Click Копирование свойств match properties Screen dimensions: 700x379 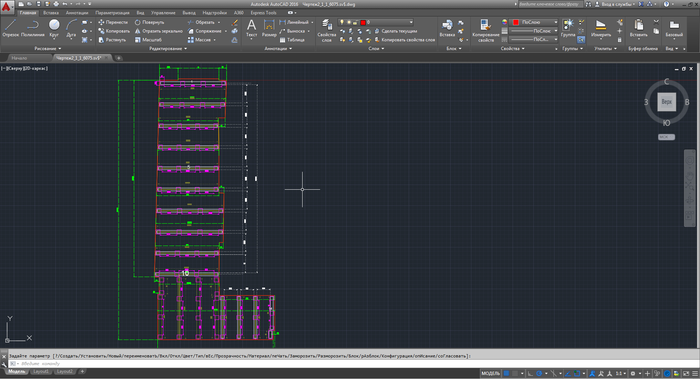click(x=486, y=30)
